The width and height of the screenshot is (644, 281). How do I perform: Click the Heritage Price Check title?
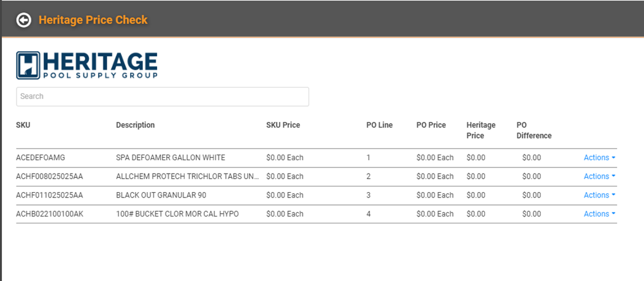coord(93,20)
